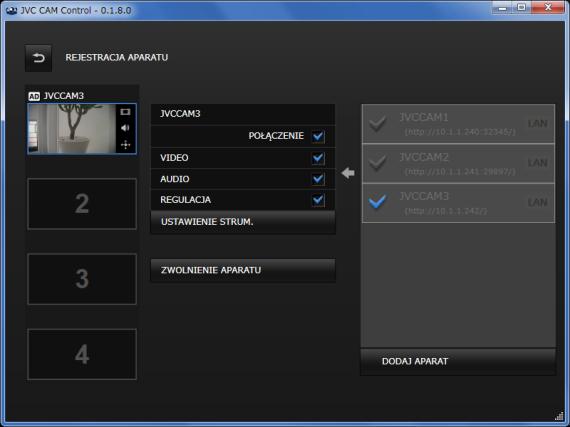This screenshot has height=427, width=570.
Task: Select empty camera slot 2
Action: (82, 204)
